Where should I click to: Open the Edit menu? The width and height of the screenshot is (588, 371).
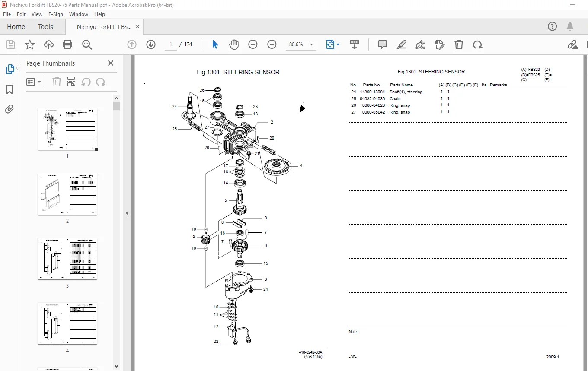[21, 14]
